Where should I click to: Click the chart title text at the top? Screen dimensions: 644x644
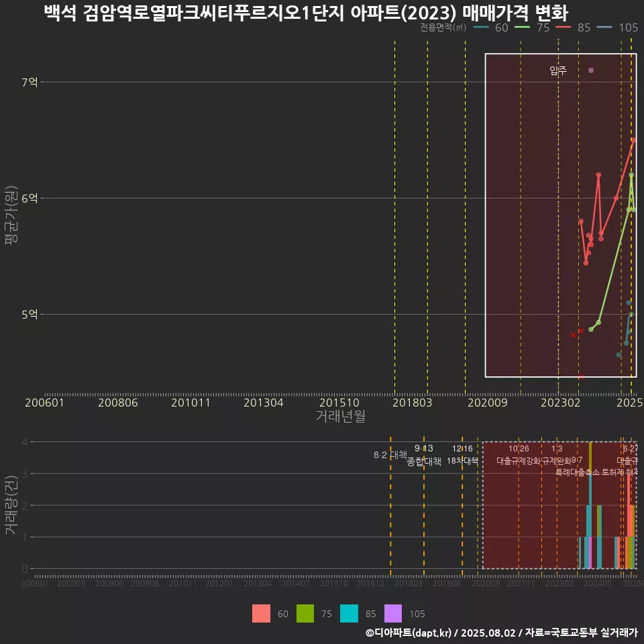306,12
